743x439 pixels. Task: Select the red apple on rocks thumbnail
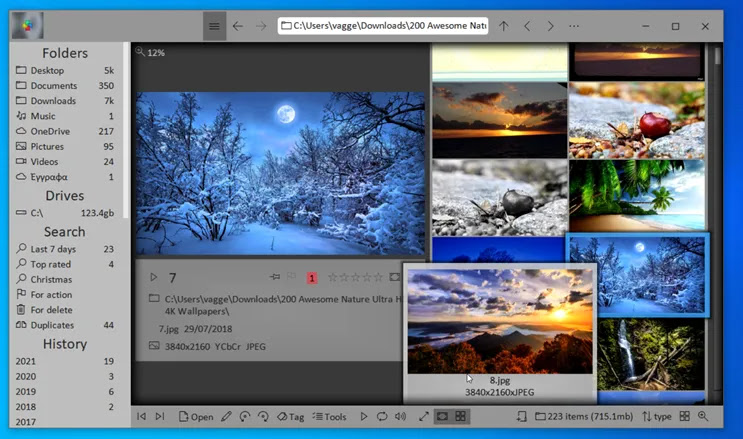637,120
